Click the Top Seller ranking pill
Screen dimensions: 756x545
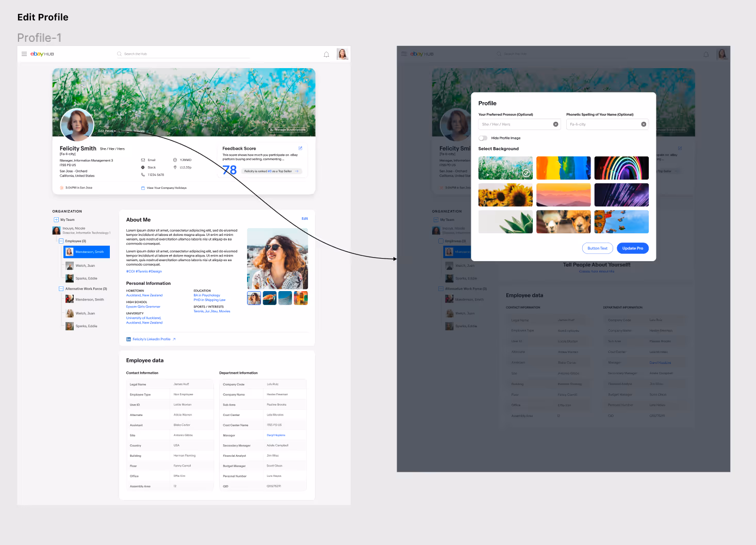click(272, 171)
